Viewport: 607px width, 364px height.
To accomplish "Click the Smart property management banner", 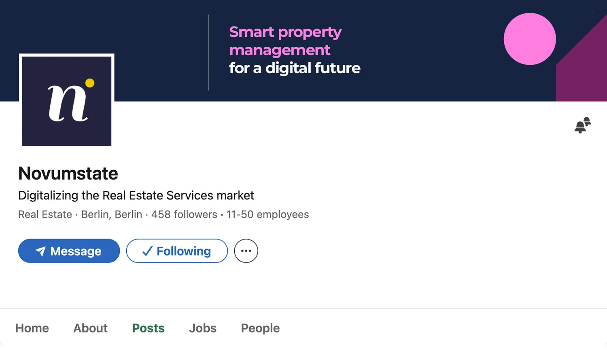I will click(x=294, y=49).
